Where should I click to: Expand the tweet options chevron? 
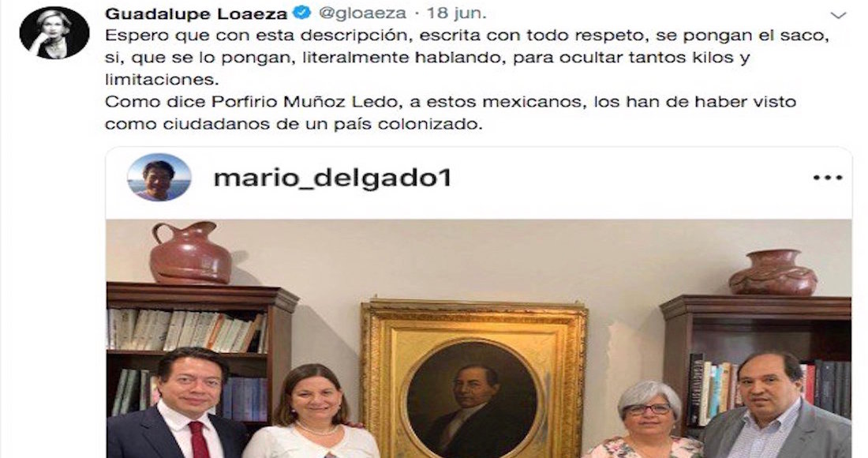840,15
